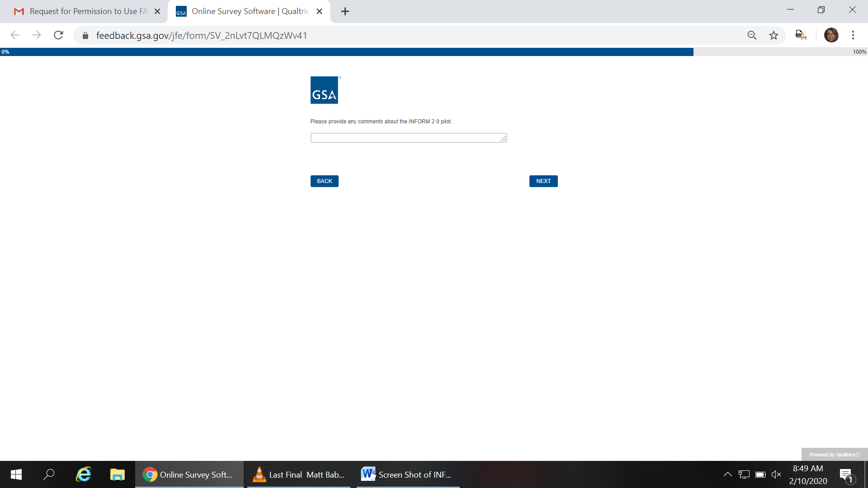Bookmark this page with star icon
Screen dimensions: 868x488
(x=774, y=35)
